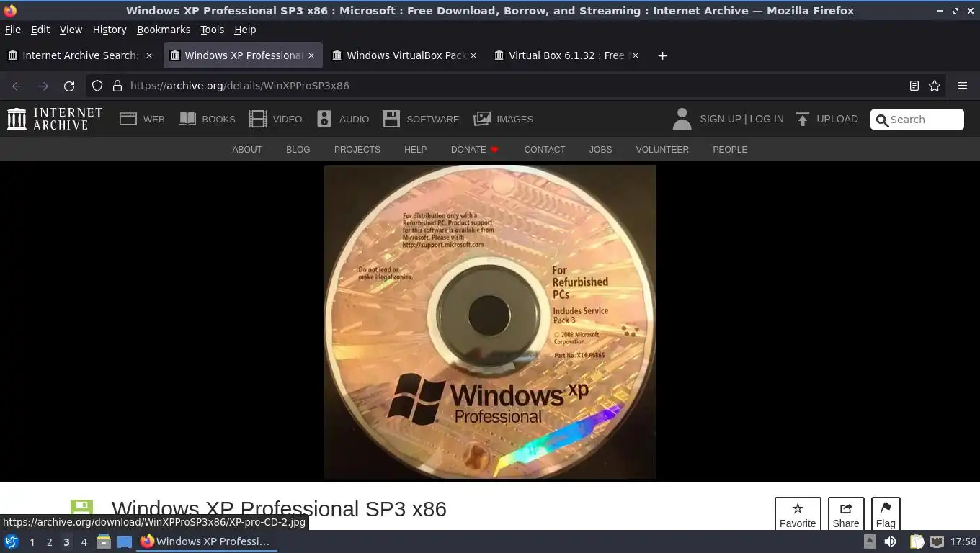Click the LOG IN link
The height and width of the screenshot is (553, 980).
(767, 119)
